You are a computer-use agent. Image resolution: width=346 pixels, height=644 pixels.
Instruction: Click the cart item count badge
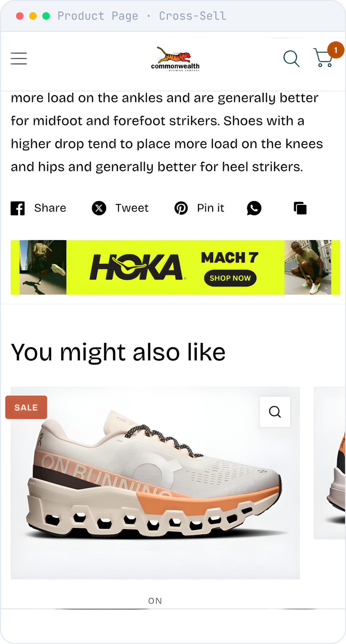336,50
